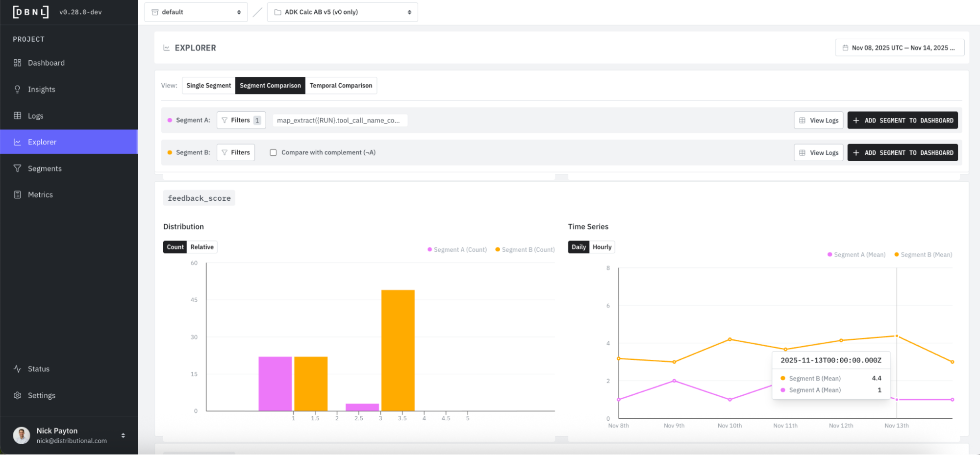980x455 pixels.
Task: Click table icon in Segment A View Logs
Action: click(x=802, y=120)
